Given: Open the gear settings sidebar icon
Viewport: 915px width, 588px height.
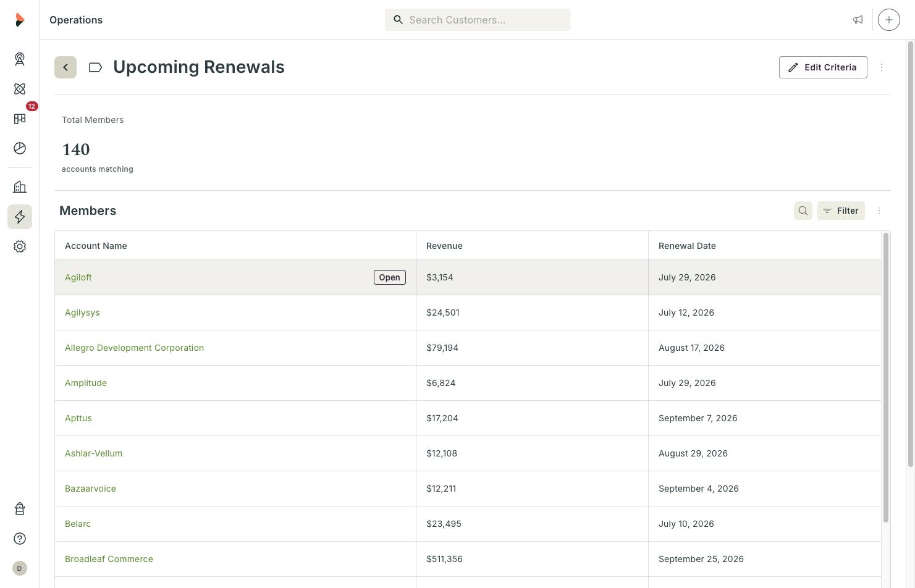Looking at the screenshot, I should pos(20,246).
